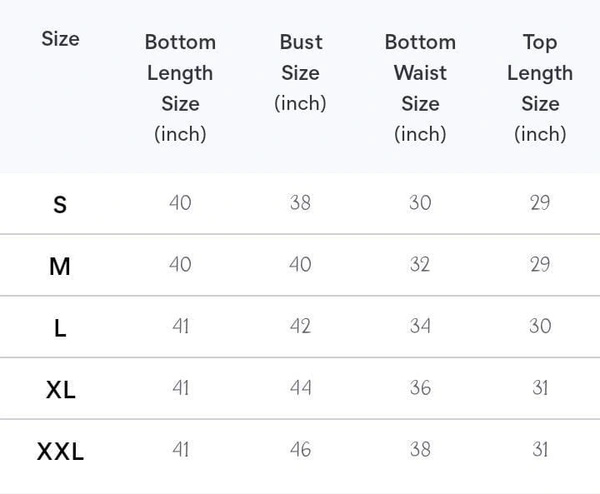Click the Top Length Size header

540,87
